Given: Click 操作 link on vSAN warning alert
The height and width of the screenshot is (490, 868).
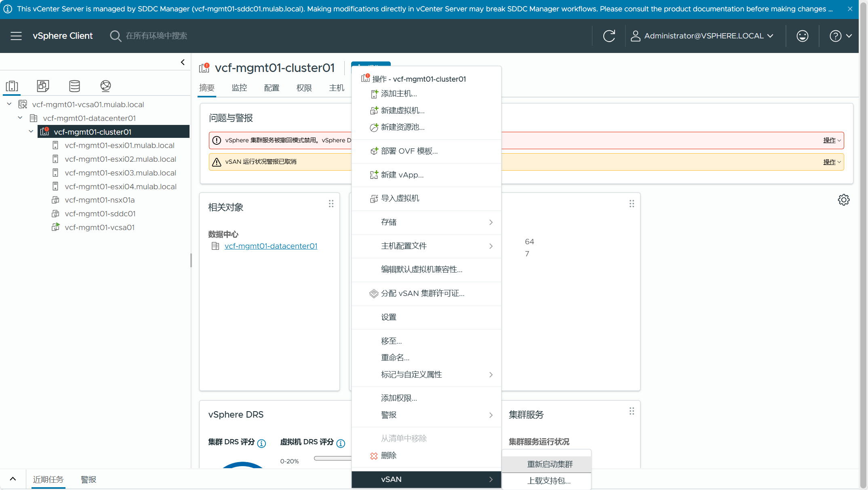Looking at the screenshot, I should 830,162.
